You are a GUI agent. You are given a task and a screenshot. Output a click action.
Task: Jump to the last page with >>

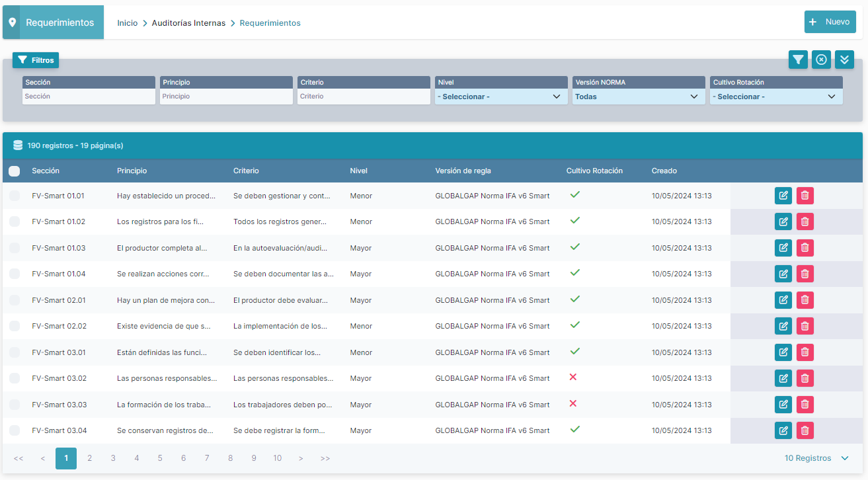point(325,458)
